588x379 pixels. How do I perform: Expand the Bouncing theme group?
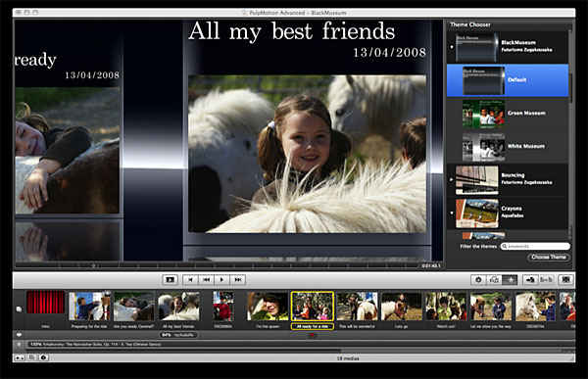tap(452, 180)
